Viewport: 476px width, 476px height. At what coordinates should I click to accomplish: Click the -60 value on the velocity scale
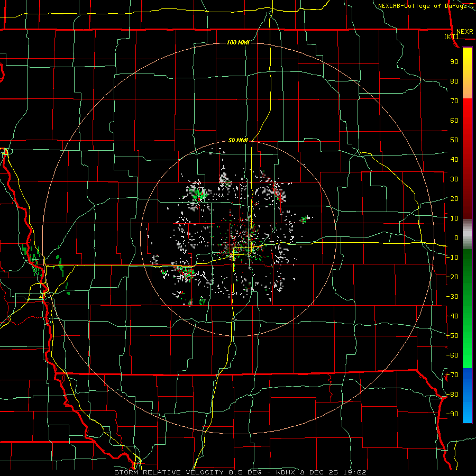[x=452, y=355]
